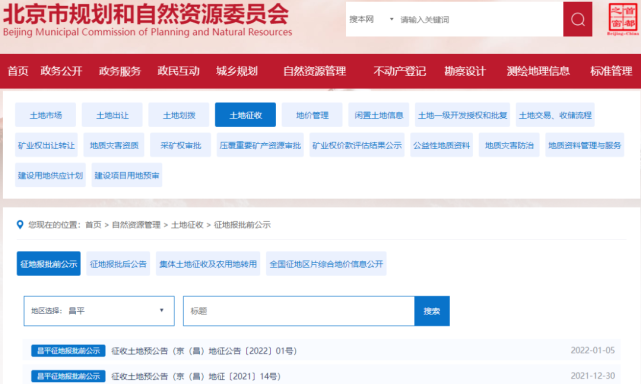Open 政民互动 in the main navigation

pos(178,71)
